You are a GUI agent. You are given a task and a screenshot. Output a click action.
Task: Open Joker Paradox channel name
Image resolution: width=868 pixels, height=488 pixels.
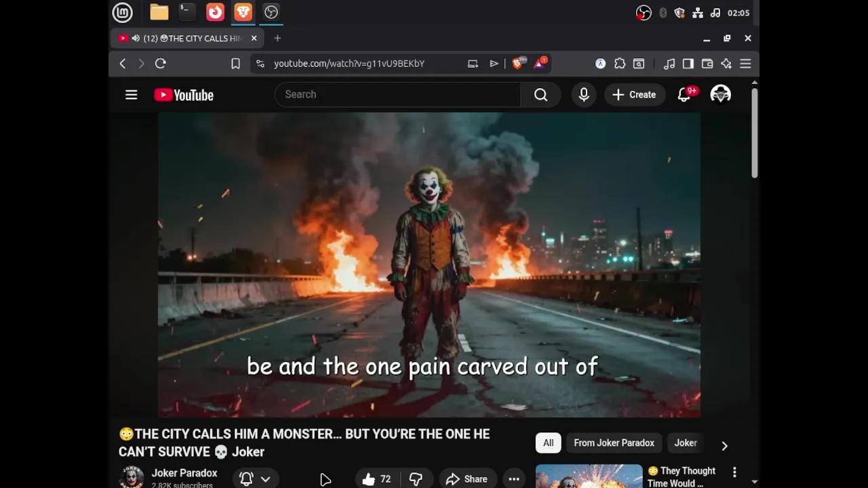click(184, 473)
